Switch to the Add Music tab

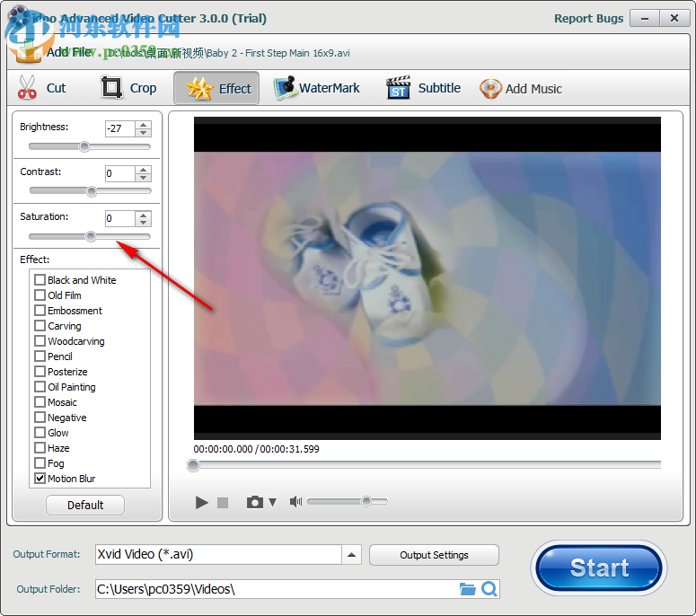click(x=521, y=88)
